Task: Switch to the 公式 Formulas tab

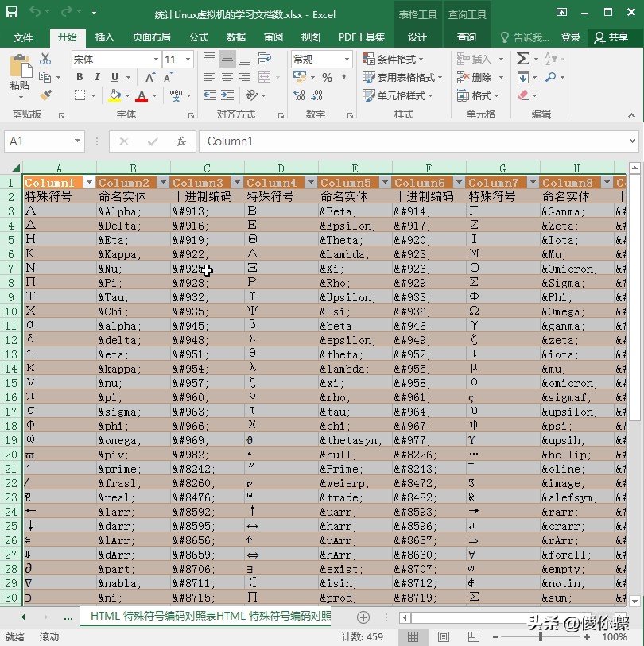Action: click(199, 37)
